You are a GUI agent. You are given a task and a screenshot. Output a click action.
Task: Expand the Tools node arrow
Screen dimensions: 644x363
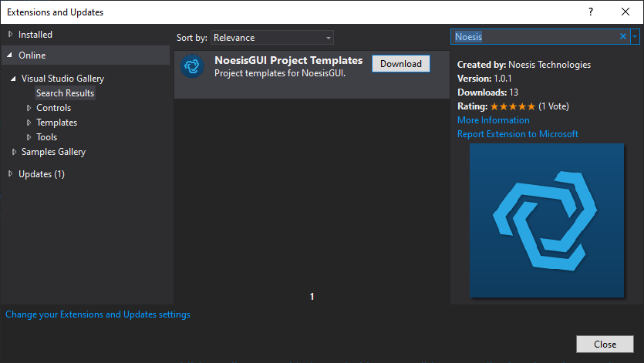click(29, 137)
